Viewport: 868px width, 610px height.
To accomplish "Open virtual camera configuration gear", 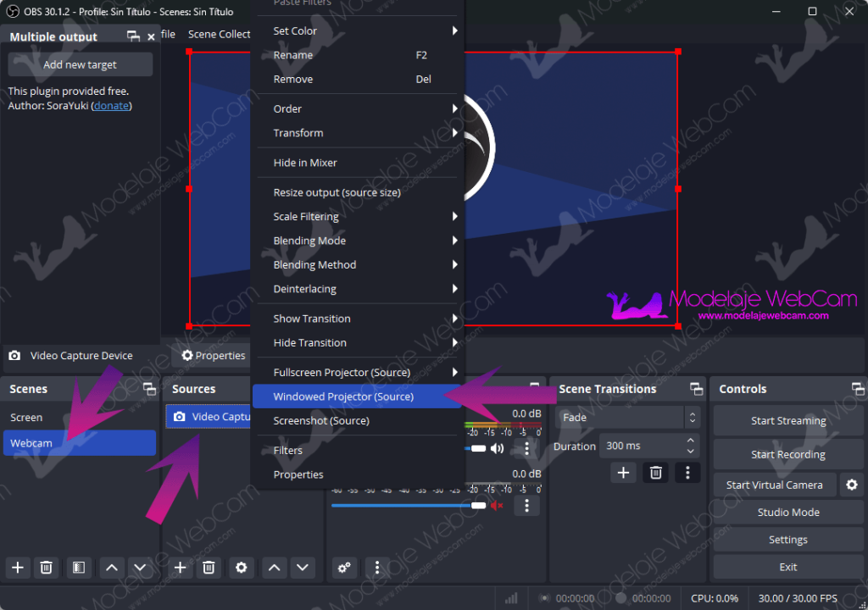I will [x=852, y=485].
